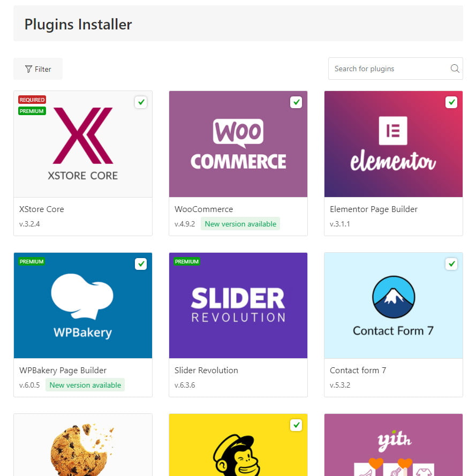476x476 pixels.
Task: Click the Elementor Page Builder name
Action: (374, 209)
